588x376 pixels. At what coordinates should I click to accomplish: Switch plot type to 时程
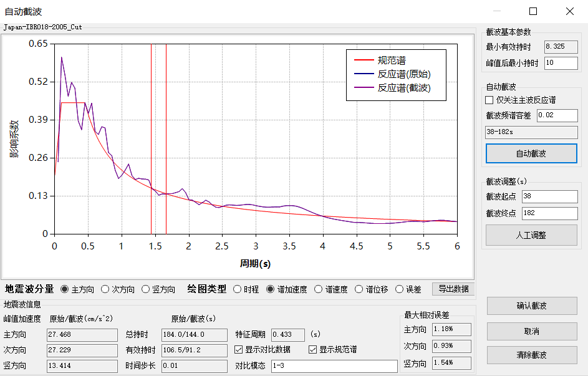[237, 289]
